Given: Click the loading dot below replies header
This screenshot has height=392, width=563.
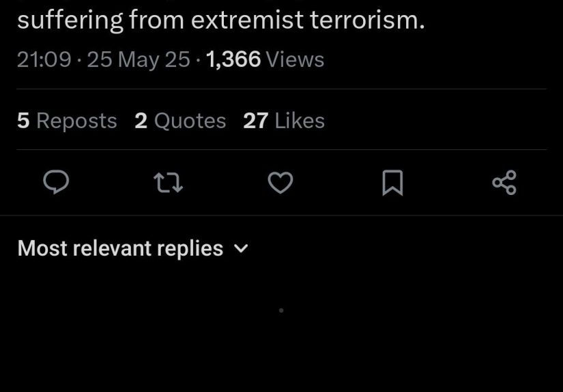Looking at the screenshot, I should (281, 310).
